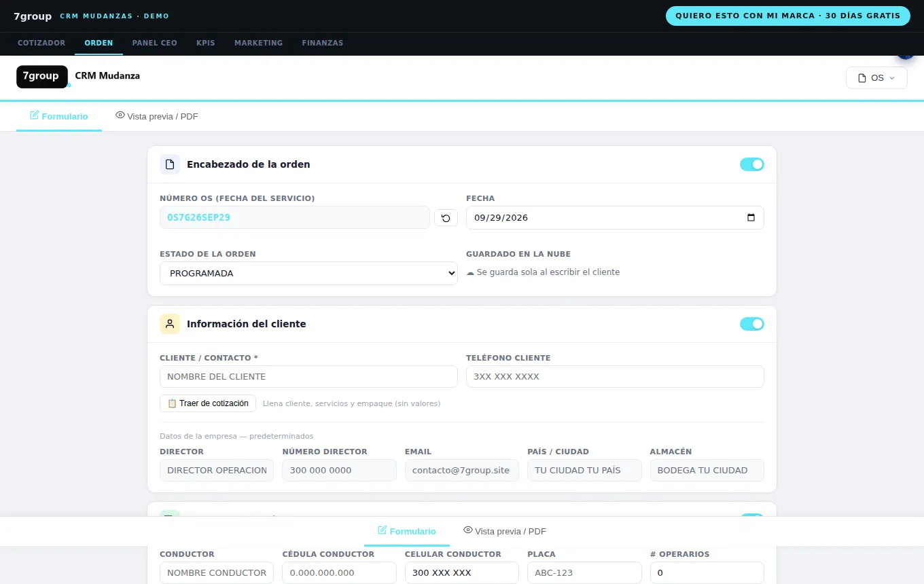Open the calendar picker in Fecha field
The width and height of the screenshot is (924, 584).
point(751,218)
